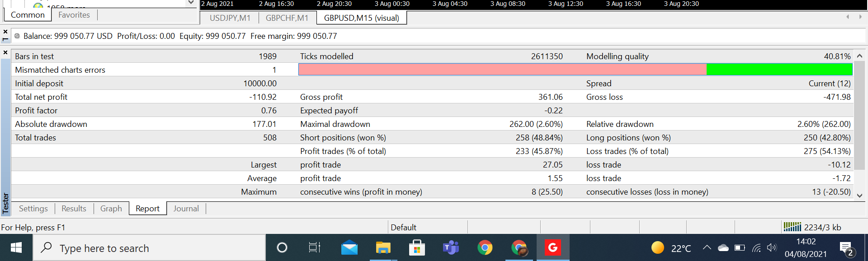Click Short positions value 258 (48.84%)
This screenshot has width=868, height=261.
pyautogui.click(x=539, y=138)
